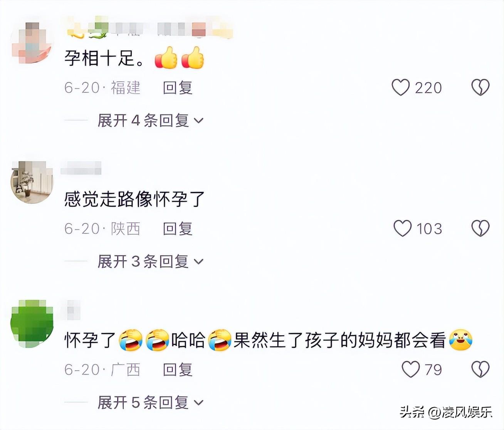Image resolution: width=504 pixels, height=430 pixels.
Task: Reply to the 广西 comment via 回复
Action: point(178,370)
